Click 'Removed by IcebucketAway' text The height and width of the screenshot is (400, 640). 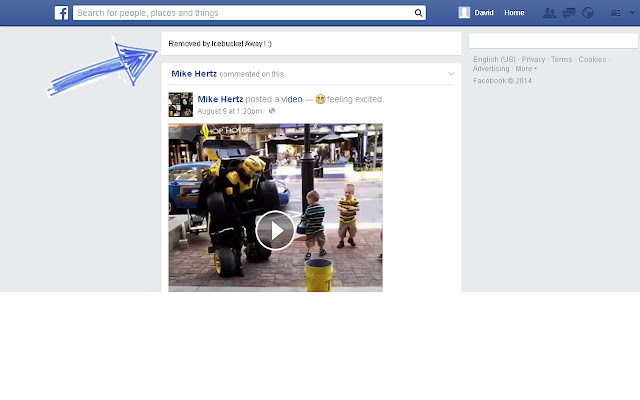(x=220, y=44)
